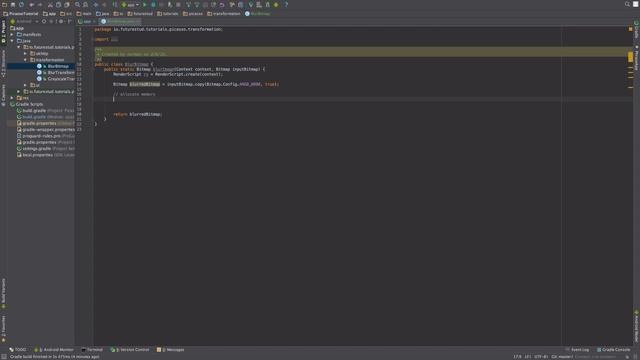This screenshot has width=640, height=360.
Task: Open the Version Control tool window
Action: (130, 350)
